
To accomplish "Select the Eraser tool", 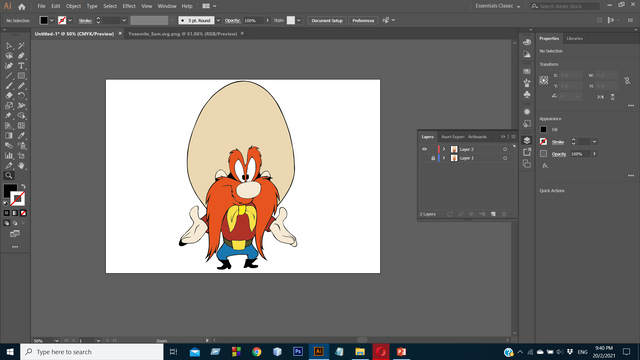I will tap(9, 96).
